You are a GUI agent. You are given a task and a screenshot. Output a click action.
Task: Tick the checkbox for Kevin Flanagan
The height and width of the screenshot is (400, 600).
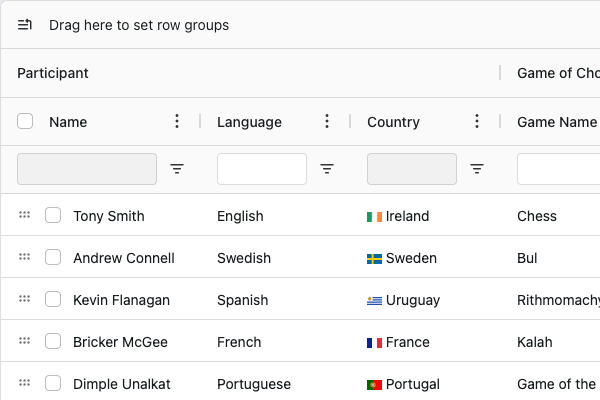53,300
